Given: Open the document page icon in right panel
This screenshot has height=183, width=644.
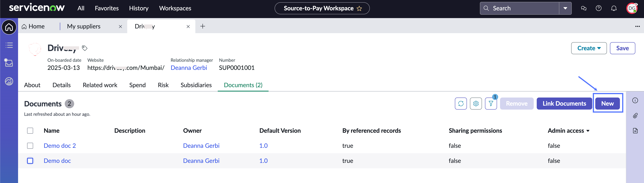Looking at the screenshot, I should pos(635,130).
